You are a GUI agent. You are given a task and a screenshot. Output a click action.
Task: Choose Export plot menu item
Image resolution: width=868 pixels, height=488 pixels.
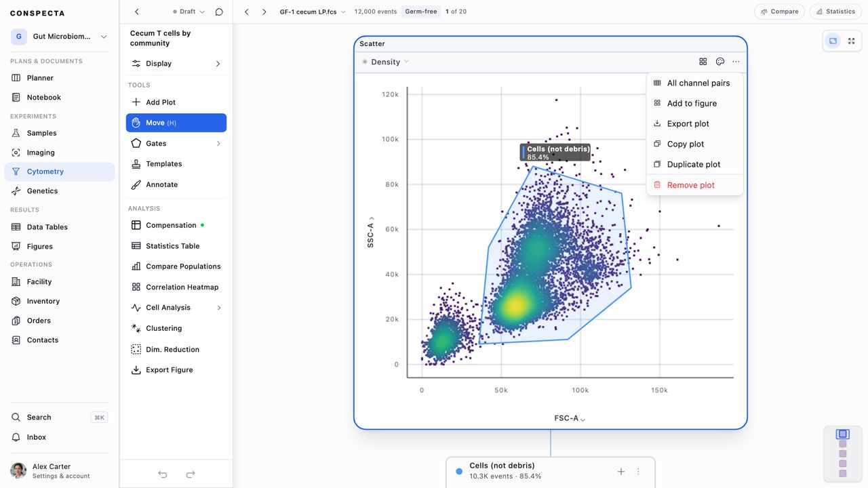pos(695,123)
